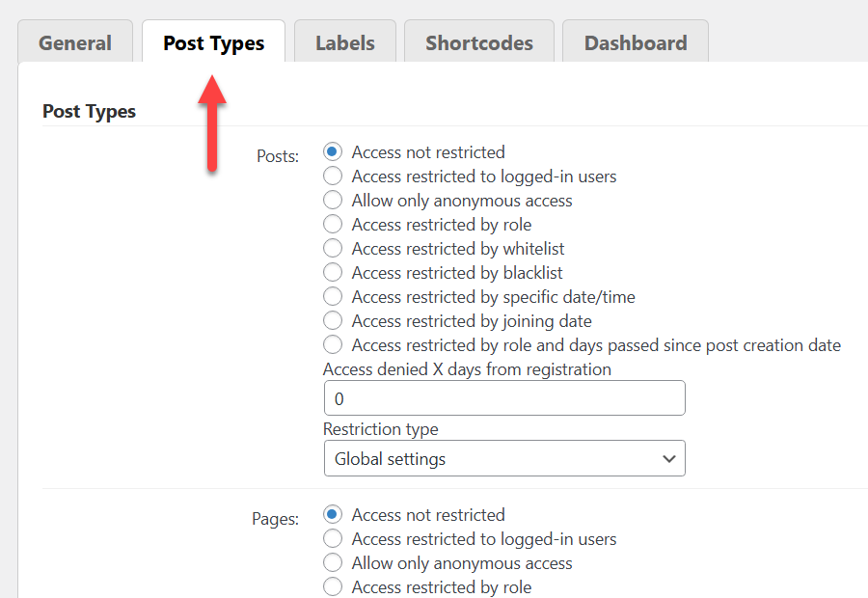Select Posts 'Access not restricted' radio
This screenshot has width=868, height=598.
point(333,151)
